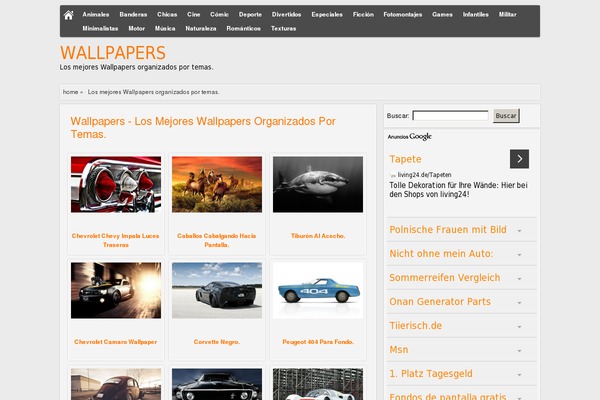Click Chevrolet Camaro Wallpaper link
The image size is (600, 400).
pyautogui.click(x=116, y=342)
